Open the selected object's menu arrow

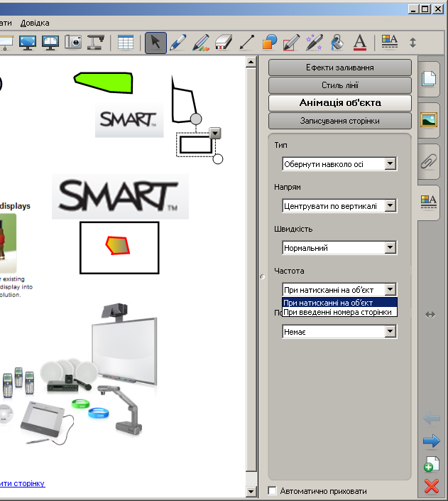point(215,133)
